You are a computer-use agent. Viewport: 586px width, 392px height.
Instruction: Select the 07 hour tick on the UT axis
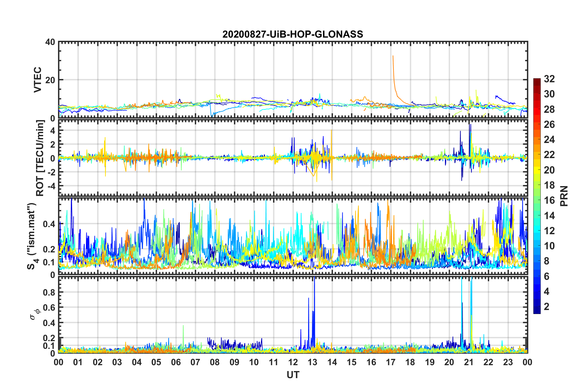(x=195, y=362)
